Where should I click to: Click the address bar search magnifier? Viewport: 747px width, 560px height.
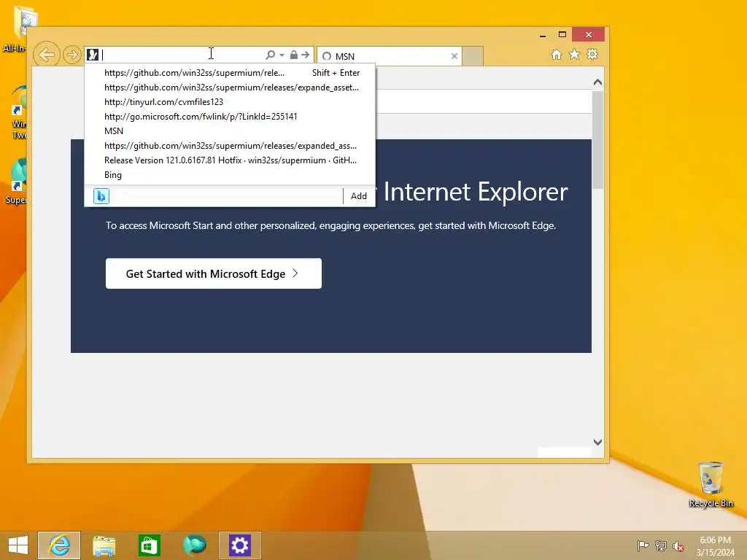tap(270, 55)
